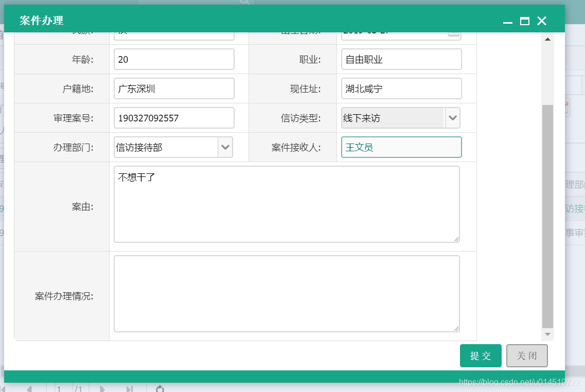This screenshot has height=392, width=585.
Task: Click the 现住址 input field
Action: click(x=401, y=88)
